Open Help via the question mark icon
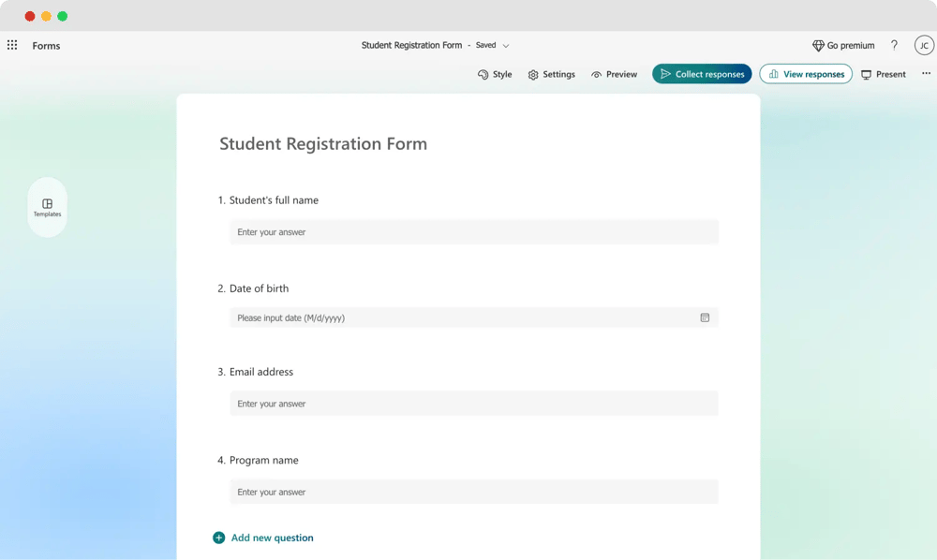937x560 pixels. pyautogui.click(x=893, y=45)
